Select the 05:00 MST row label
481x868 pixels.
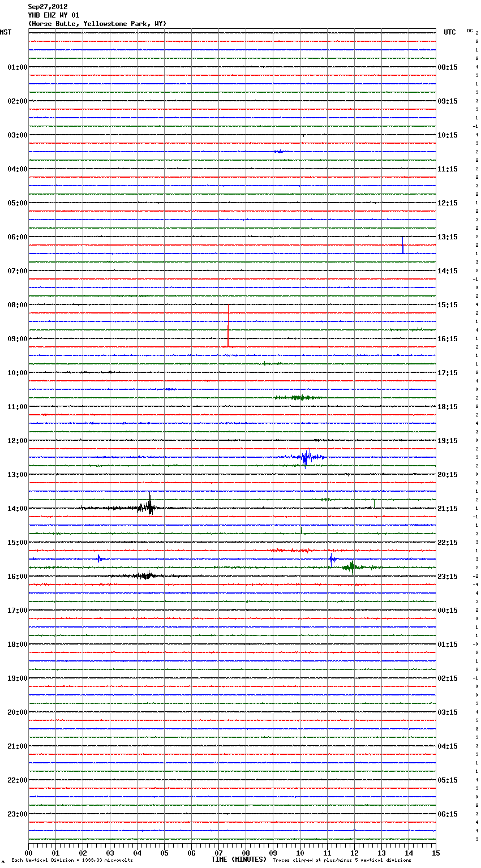tap(18, 203)
